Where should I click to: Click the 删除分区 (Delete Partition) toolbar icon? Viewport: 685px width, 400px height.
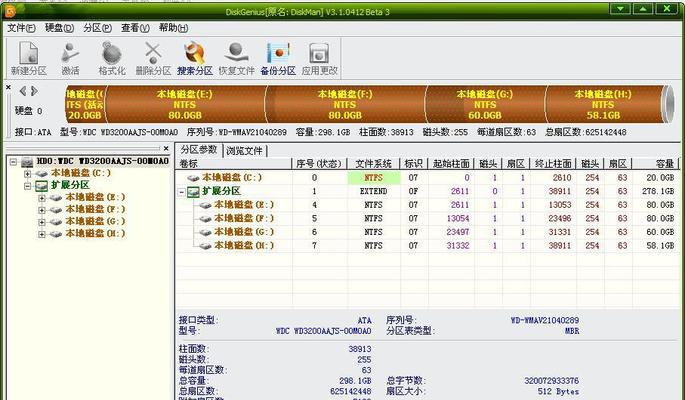coord(153,58)
